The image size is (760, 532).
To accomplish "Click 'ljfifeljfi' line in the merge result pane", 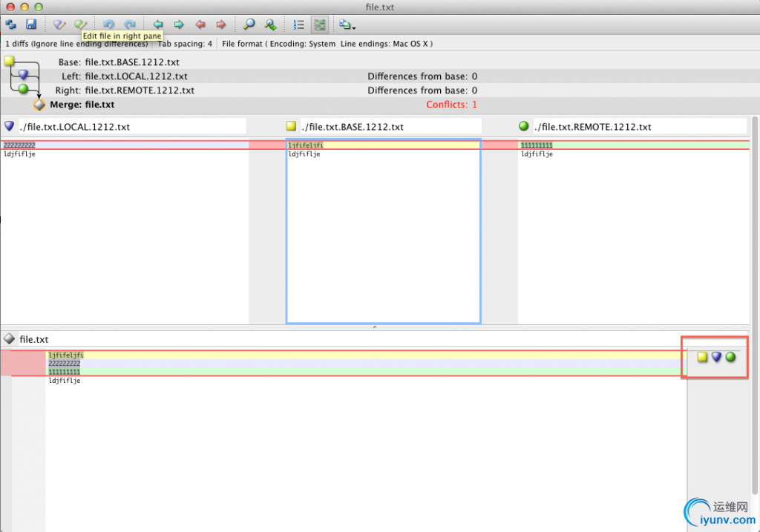I will point(367,355).
